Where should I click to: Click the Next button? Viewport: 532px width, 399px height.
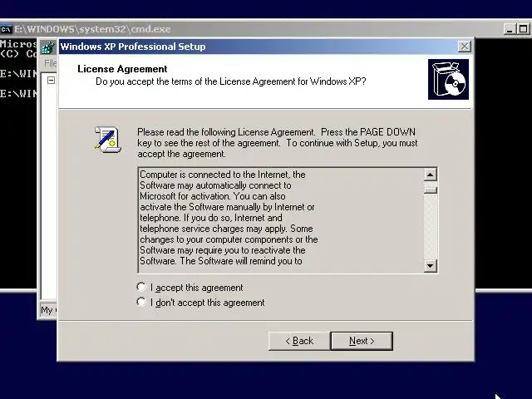click(362, 341)
